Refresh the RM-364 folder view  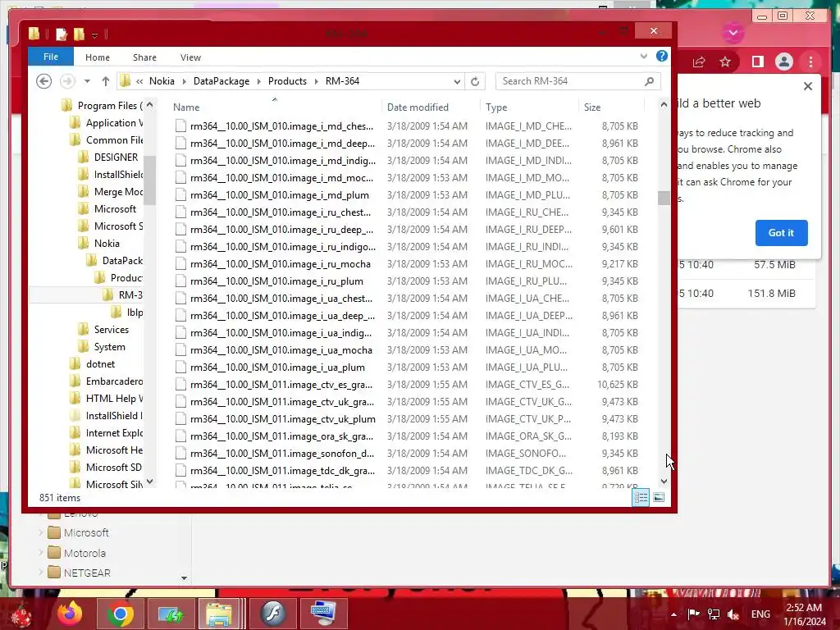[x=475, y=81]
